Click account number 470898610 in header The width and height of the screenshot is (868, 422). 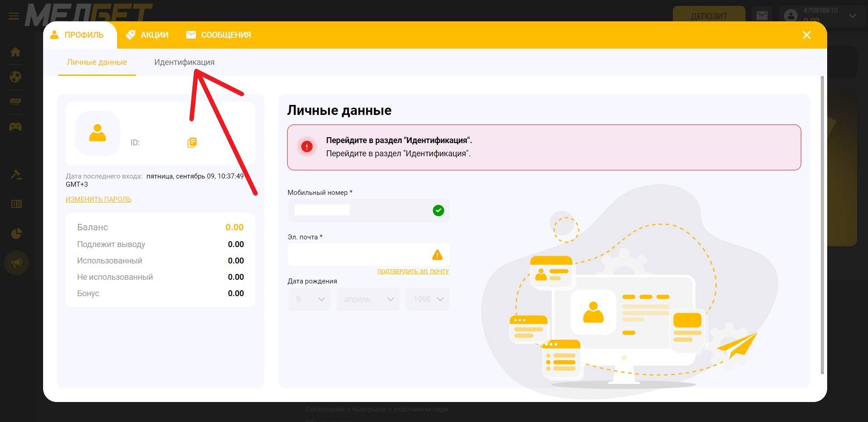820,10
